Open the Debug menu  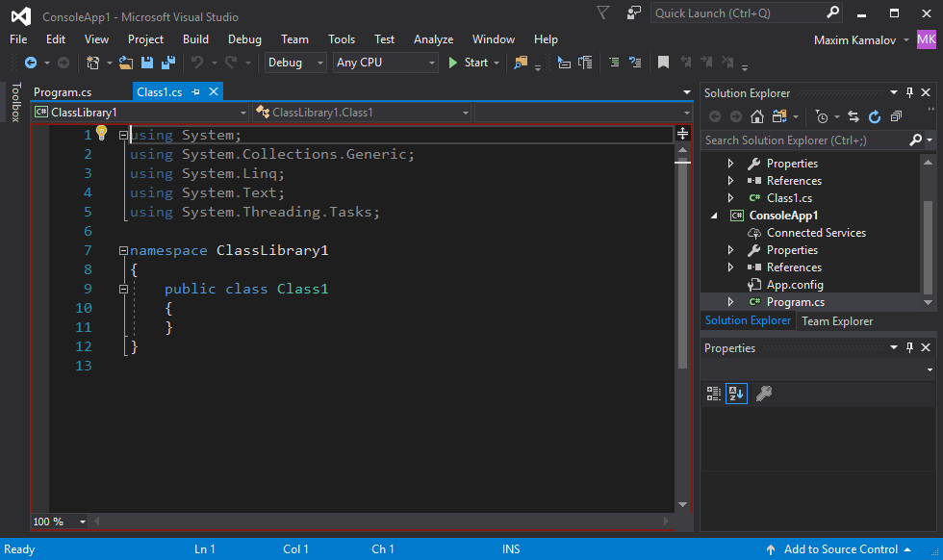click(x=244, y=39)
